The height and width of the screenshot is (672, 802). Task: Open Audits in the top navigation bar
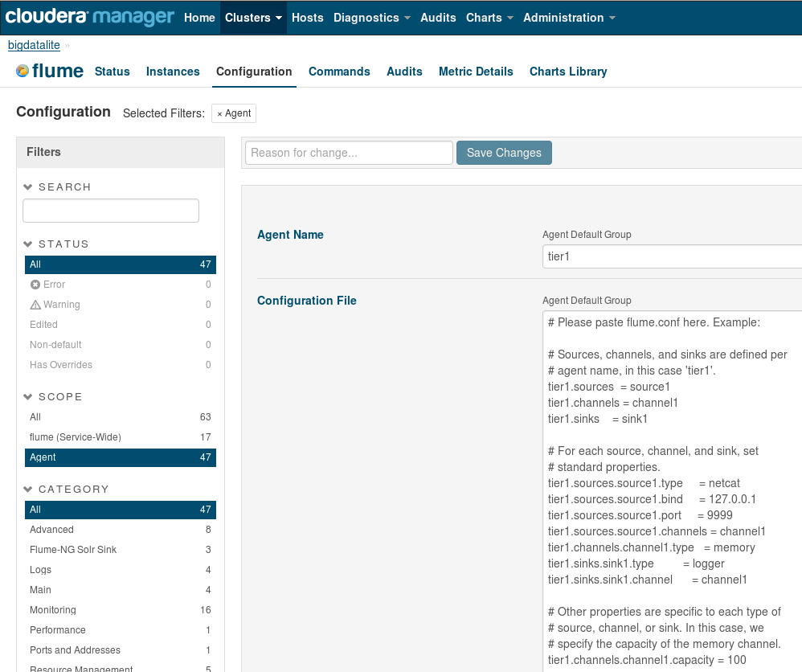tap(438, 18)
